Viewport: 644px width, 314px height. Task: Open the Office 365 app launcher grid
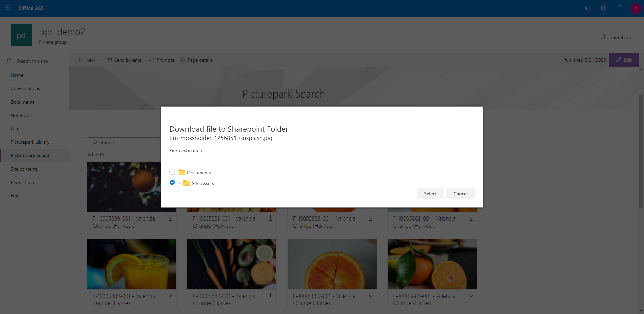click(x=8, y=8)
